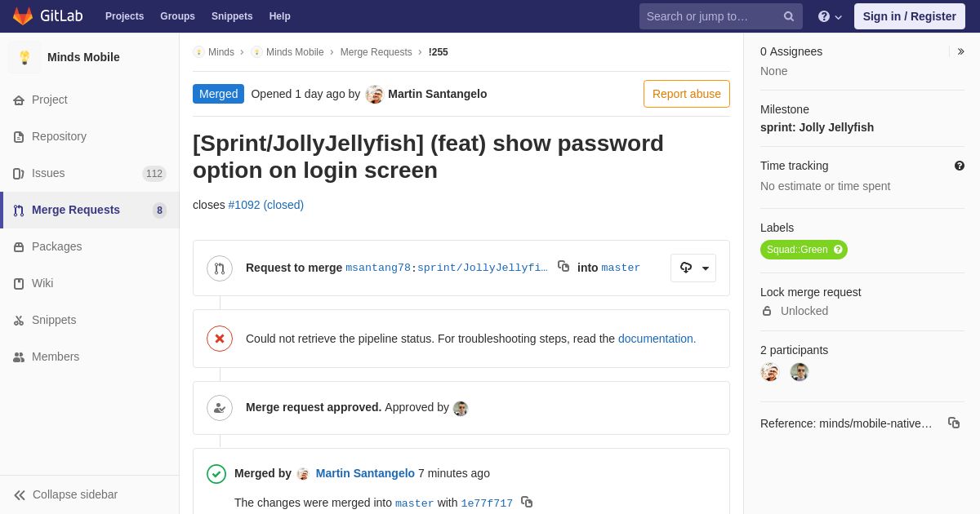This screenshot has height=514, width=980.
Task: Click the Sign in / Register button
Action: click(x=910, y=16)
